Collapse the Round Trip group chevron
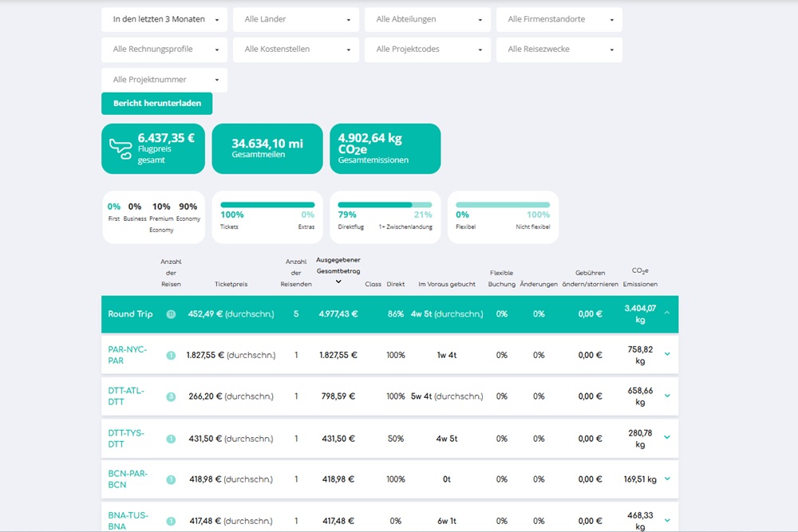798x532 pixels. [x=667, y=313]
